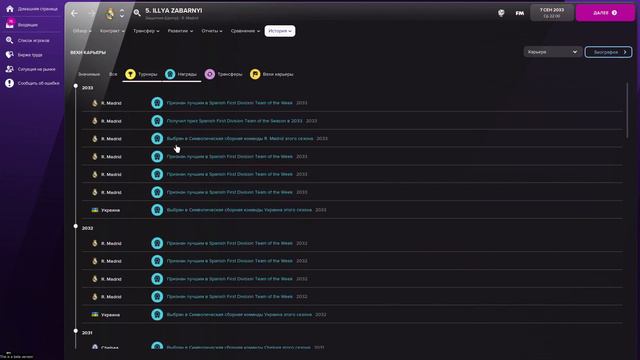Open Список игроков in the sidebar
The image size is (640, 360).
click(33, 40)
